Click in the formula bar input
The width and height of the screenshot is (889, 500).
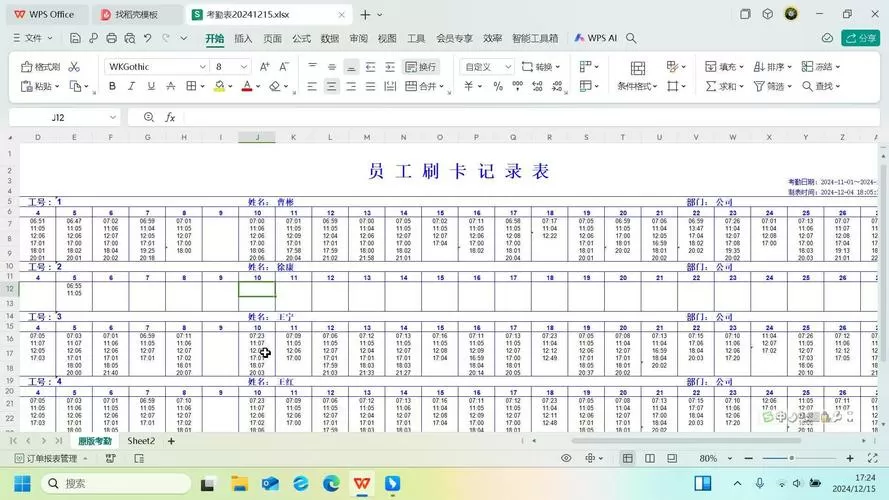pyautogui.click(x=532, y=117)
